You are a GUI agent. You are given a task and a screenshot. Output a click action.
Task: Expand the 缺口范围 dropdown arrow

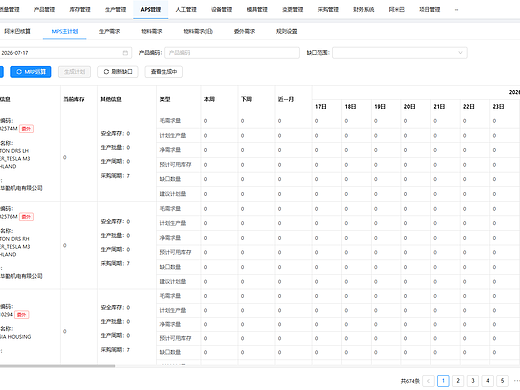click(460, 53)
